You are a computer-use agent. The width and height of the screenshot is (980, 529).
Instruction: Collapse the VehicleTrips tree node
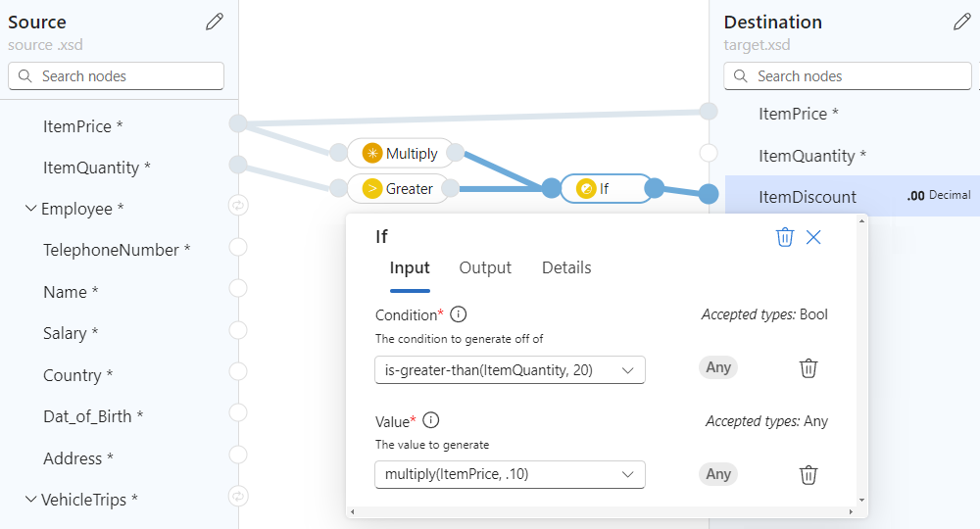(30, 500)
